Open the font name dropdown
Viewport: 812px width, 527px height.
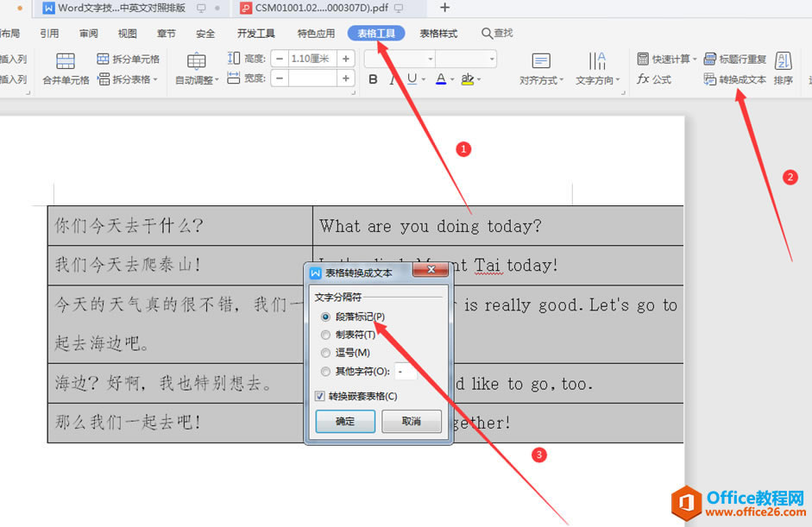430,59
